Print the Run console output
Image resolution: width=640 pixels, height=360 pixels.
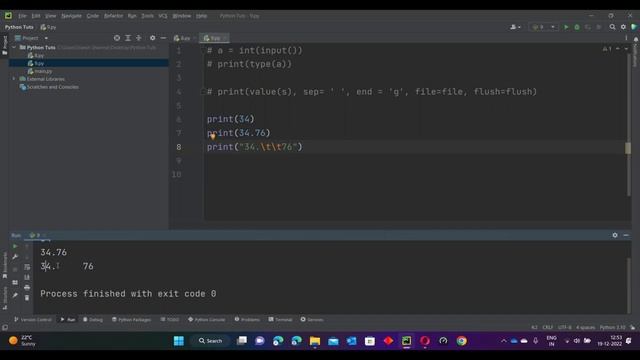(x=27, y=287)
